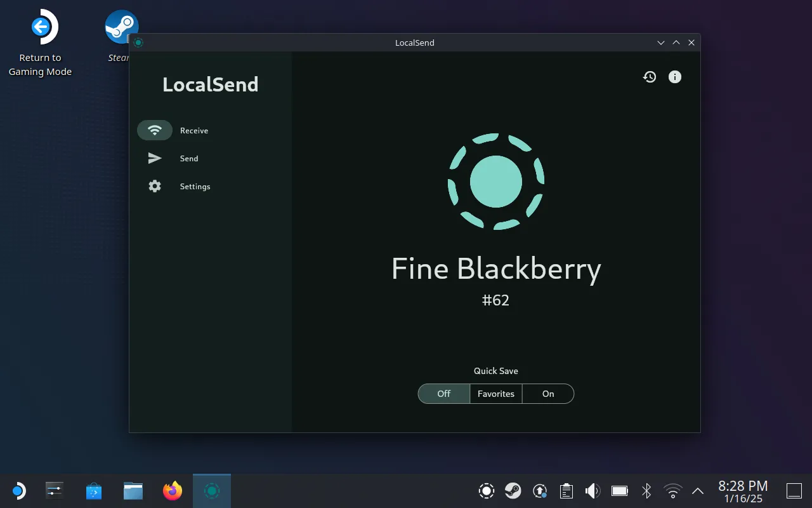
Task: Click the info icon in LocalSend
Action: tap(675, 77)
